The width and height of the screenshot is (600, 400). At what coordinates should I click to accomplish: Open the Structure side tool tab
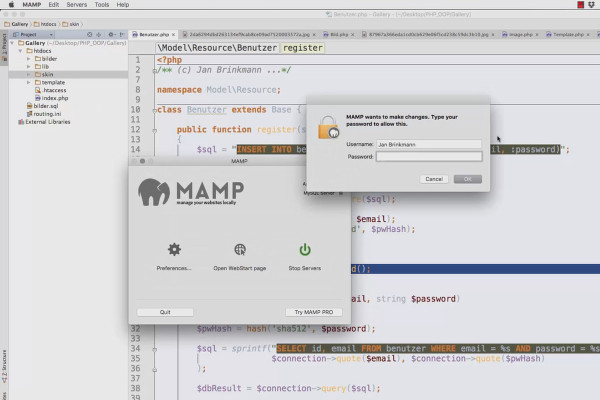pyautogui.click(x=4, y=367)
